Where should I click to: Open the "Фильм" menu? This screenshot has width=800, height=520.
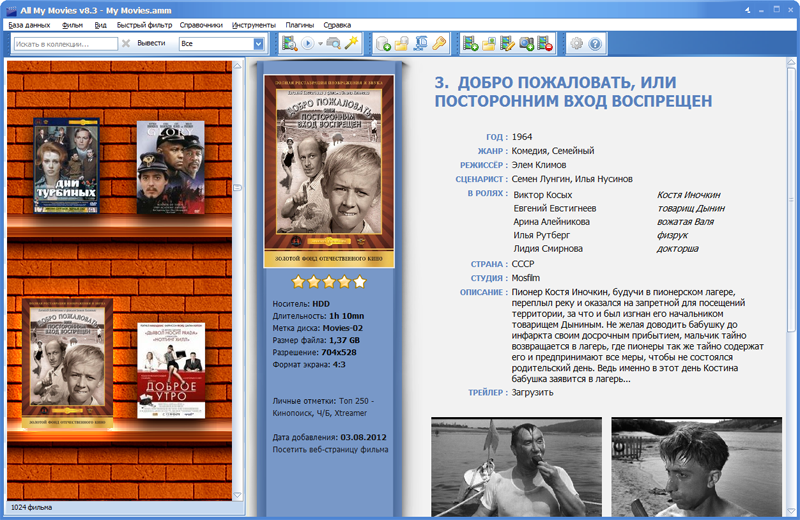click(x=72, y=25)
